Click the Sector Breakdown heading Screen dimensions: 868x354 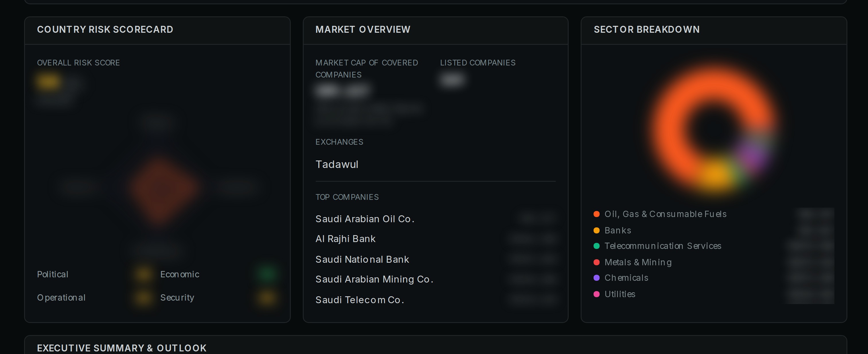[x=647, y=29]
